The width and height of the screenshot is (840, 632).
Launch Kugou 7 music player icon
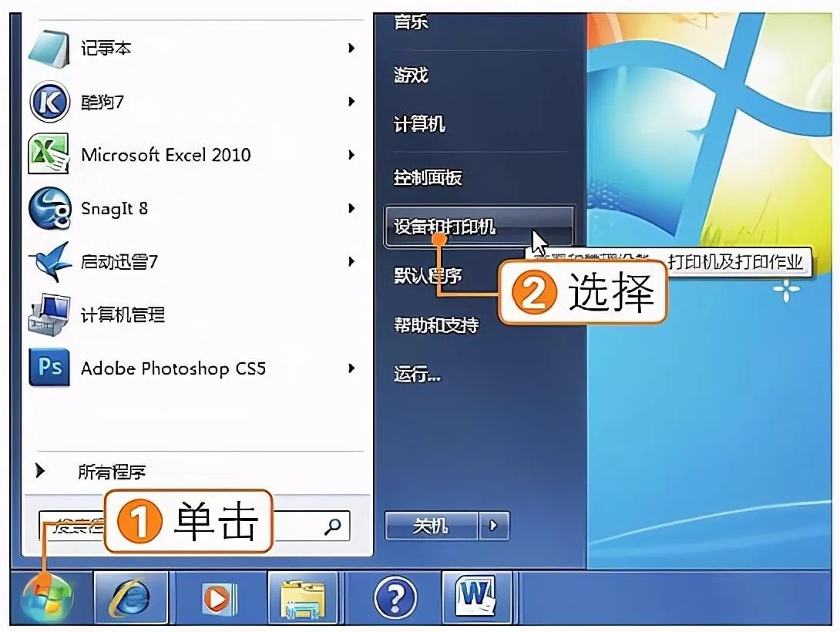tap(49, 102)
